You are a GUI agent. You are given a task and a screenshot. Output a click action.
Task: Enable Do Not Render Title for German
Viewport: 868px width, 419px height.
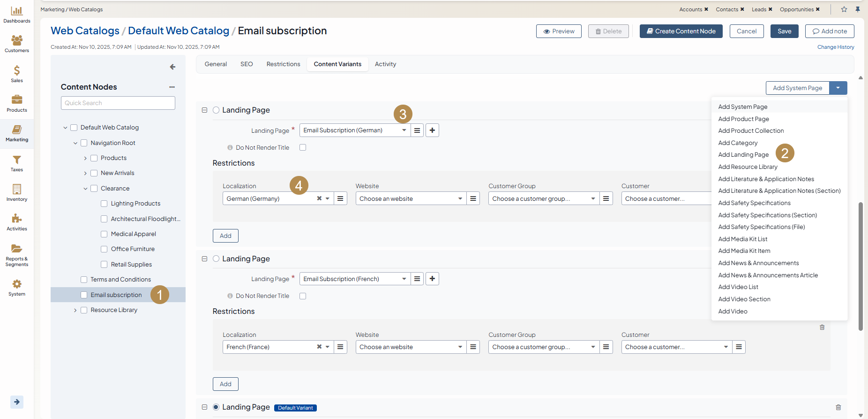pos(303,147)
